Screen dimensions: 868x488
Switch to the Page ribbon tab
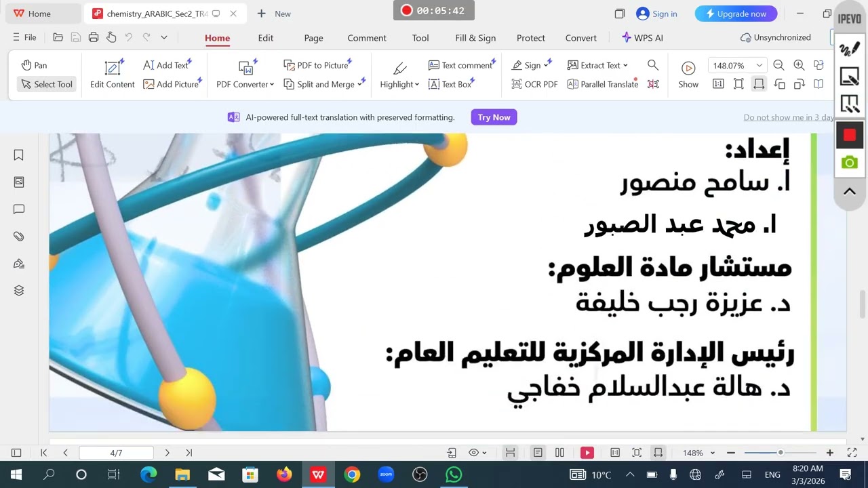tap(313, 38)
